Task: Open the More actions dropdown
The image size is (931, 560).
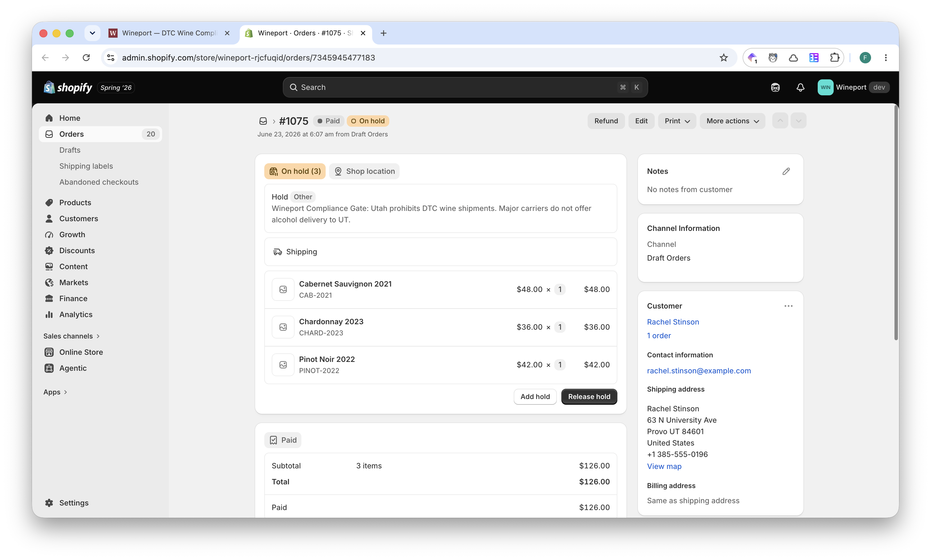Action: tap(732, 121)
